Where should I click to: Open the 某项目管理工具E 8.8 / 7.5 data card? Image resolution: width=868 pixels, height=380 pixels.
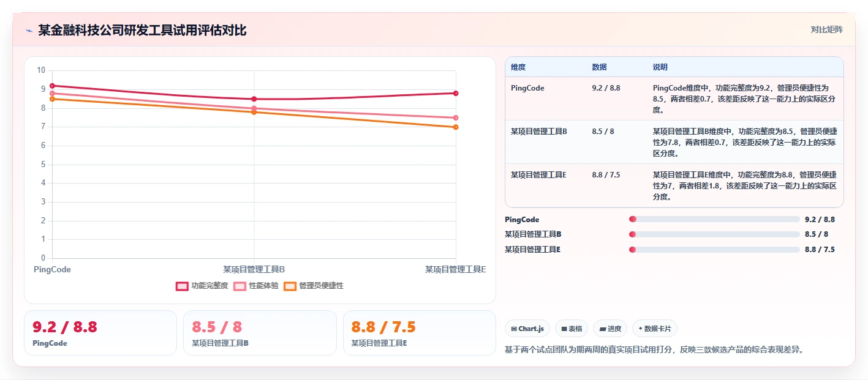[x=419, y=333]
